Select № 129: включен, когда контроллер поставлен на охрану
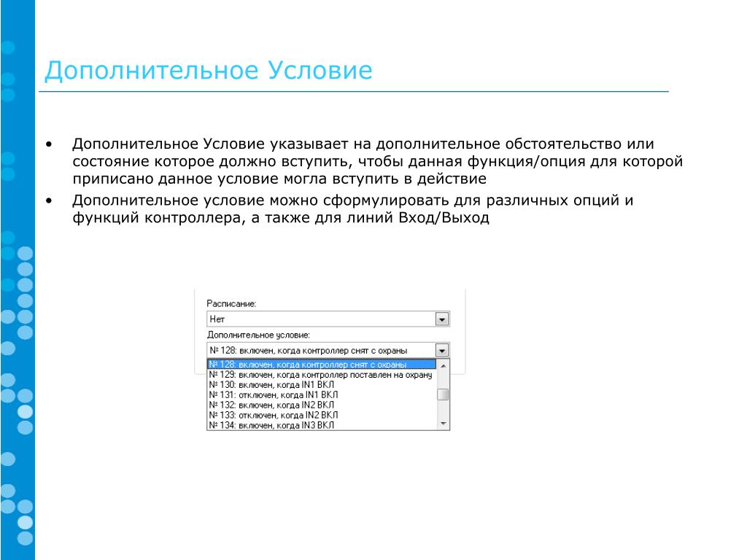This screenshot has width=747, height=560. pos(322,375)
